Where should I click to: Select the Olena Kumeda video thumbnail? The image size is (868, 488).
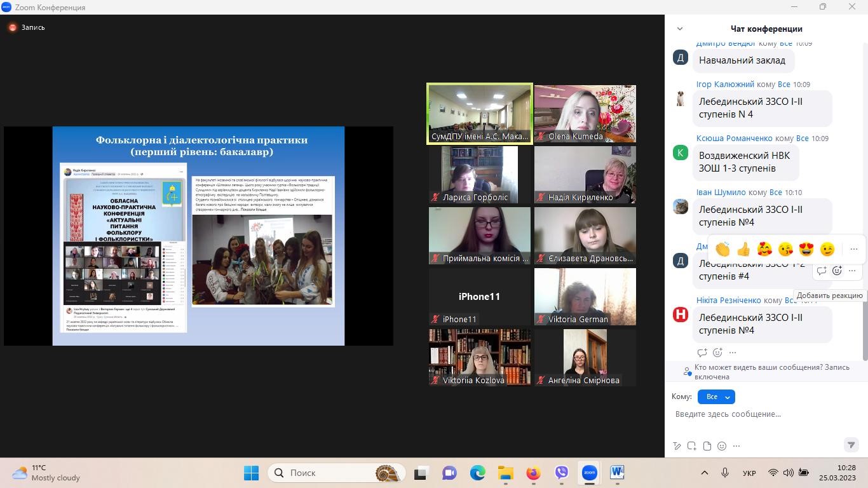(x=585, y=113)
